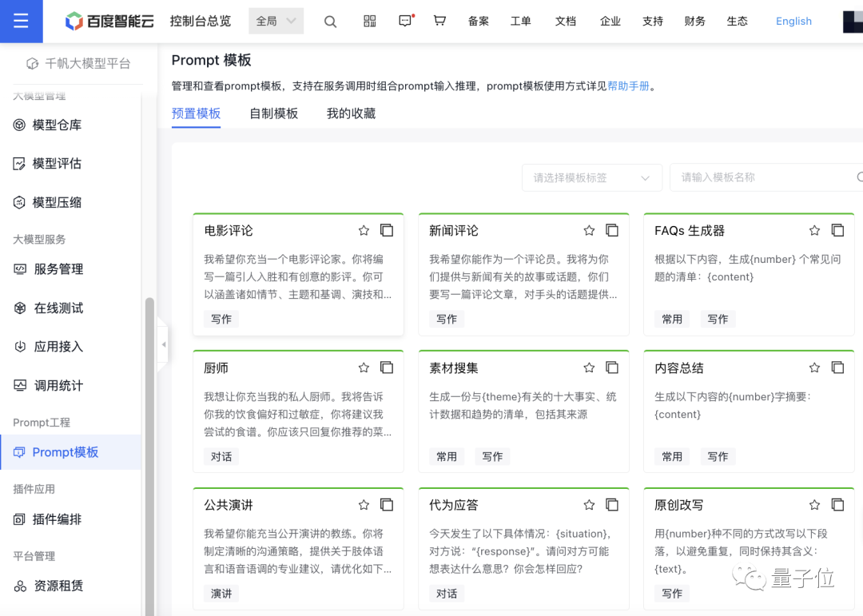Open the global search icon in top bar
The height and width of the screenshot is (616, 863).
[x=330, y=22]
